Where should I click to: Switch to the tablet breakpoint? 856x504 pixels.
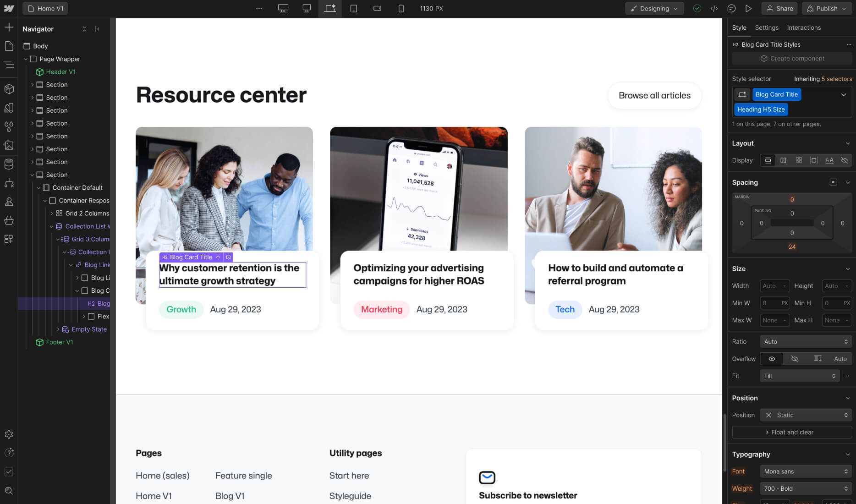[354, 8]
